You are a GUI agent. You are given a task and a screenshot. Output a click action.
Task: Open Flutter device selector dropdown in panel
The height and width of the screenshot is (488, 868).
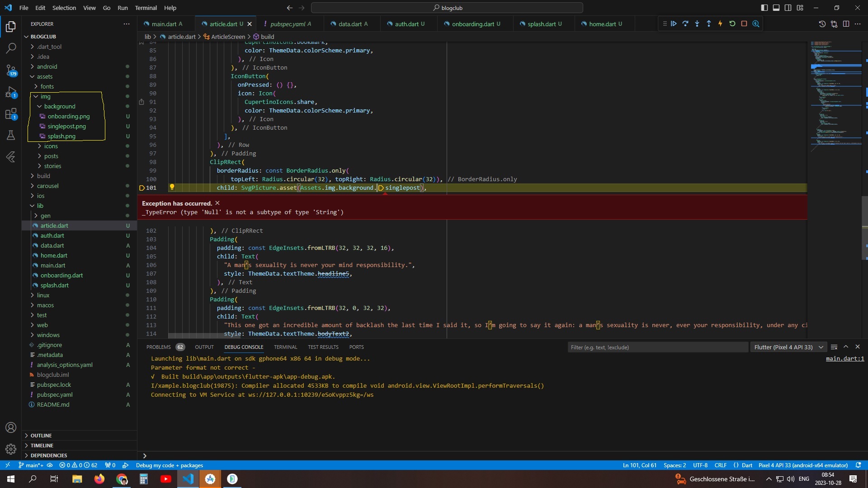tap(788, 347)
